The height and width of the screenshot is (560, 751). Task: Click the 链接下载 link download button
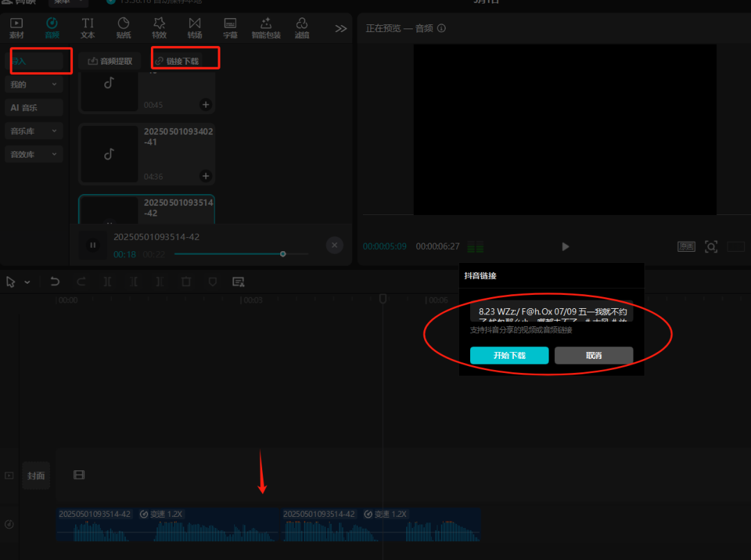pyautogui.click(x=177, y=61)
